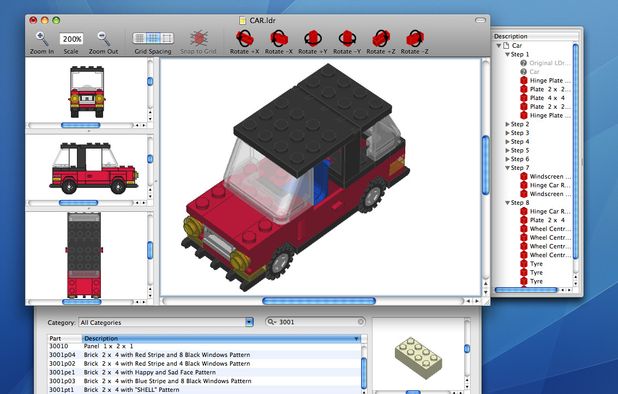The image size is (618, 394).
Task: Select part 3001pt1 "SHELL" Pattern brick
Action: [x=204, y=390]
